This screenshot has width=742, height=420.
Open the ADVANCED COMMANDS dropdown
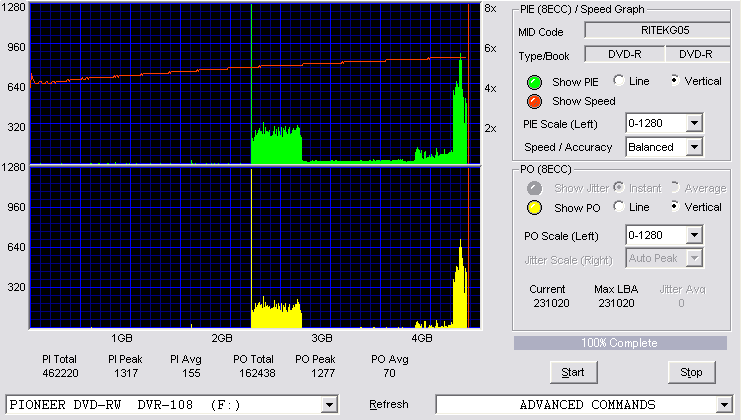pyautogui.click(x=724, y=405)
